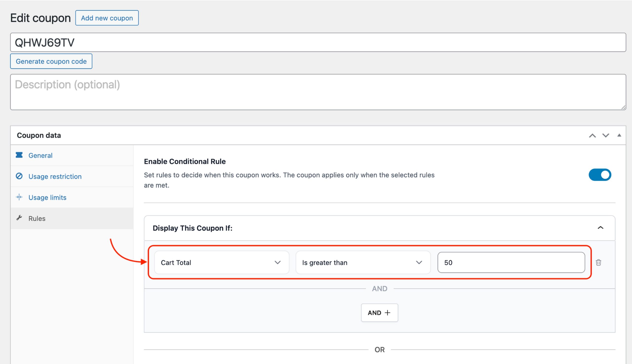632x364 pixels.
Task: Collapse the Display This Coupon If section
Action: point(601,228)
